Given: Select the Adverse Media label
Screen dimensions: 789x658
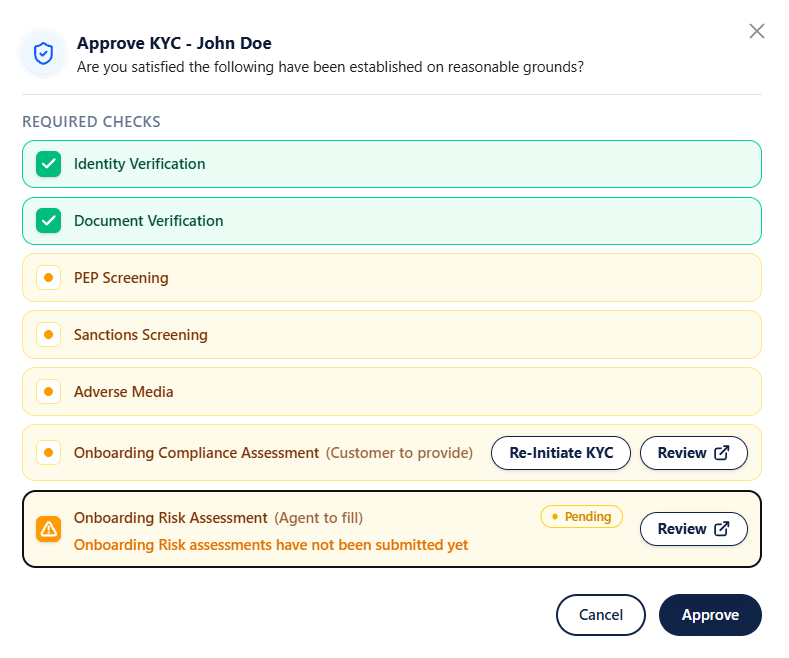Looking at the screenshot, I should (123, 391).
